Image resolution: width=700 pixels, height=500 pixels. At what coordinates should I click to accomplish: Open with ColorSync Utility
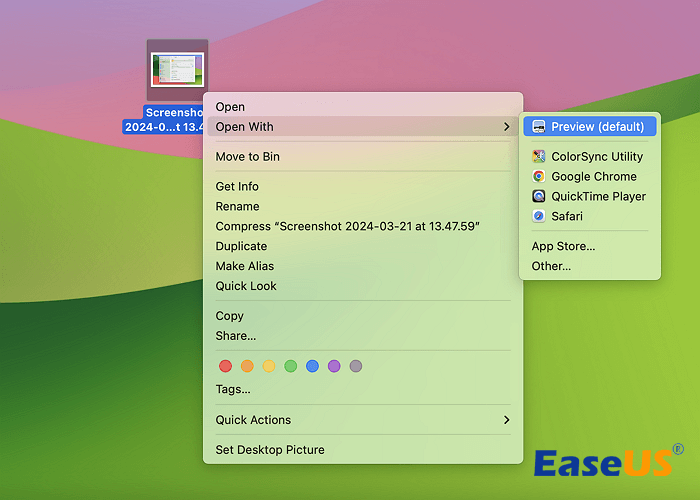click(590, 156)
